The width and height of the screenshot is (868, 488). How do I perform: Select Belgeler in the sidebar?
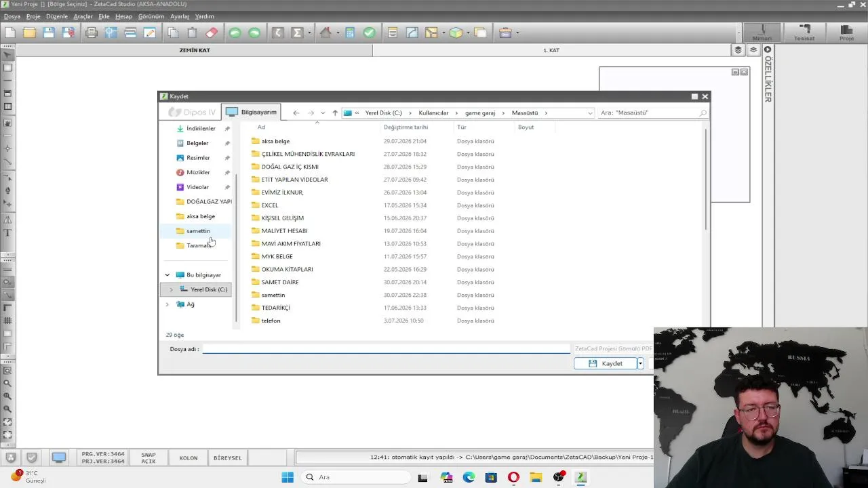click(197, 143)
